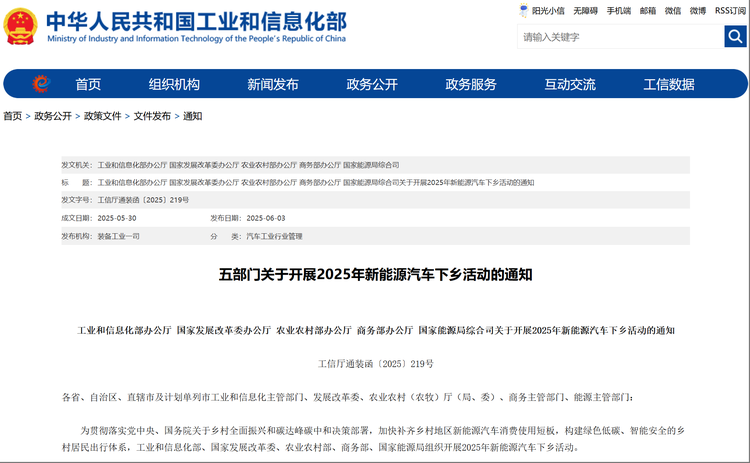Subscribe via the RSS订阅 link
Viewport: 750px width, 463px height.
point(729,11)
